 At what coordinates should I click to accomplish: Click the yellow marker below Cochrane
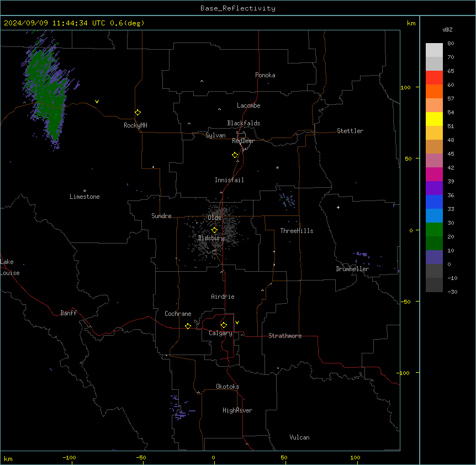(188, 326)
